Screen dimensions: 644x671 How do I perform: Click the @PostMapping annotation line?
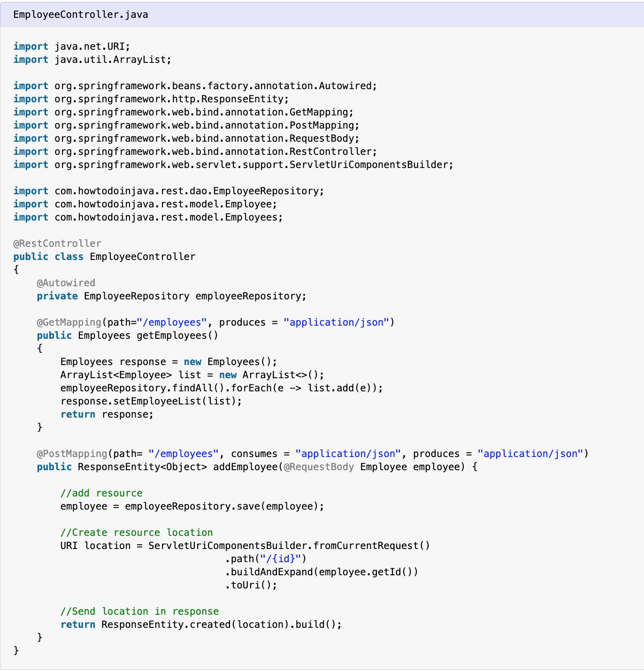(x=313, y=454)
